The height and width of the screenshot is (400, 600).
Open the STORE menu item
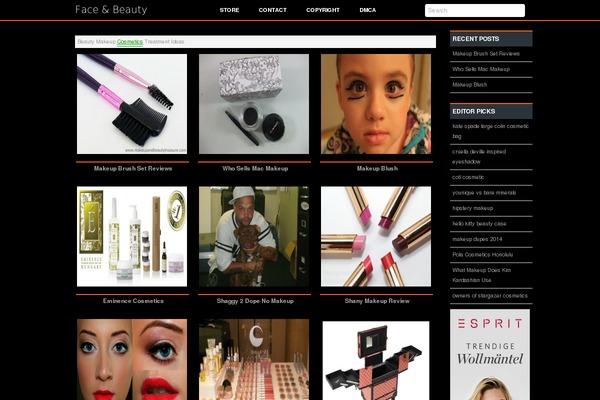tap(229, 10)
